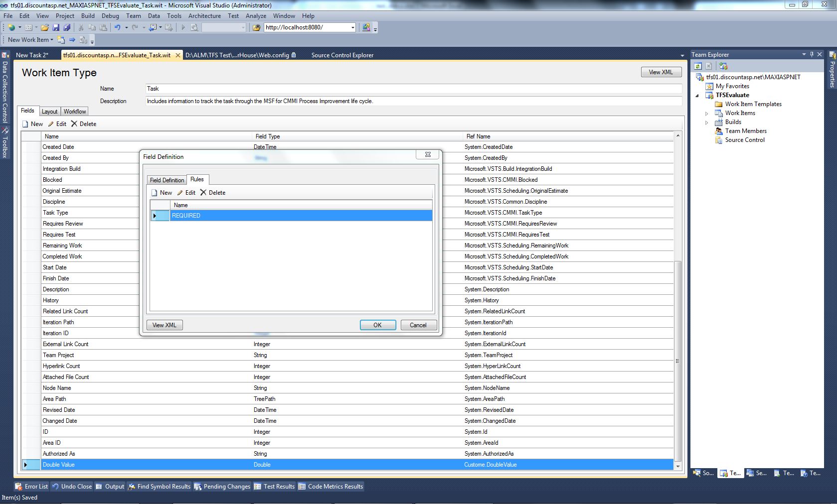Select Team Members in Team Explorer
Screen dimensions: 837x504
click(x=746, y=131)
